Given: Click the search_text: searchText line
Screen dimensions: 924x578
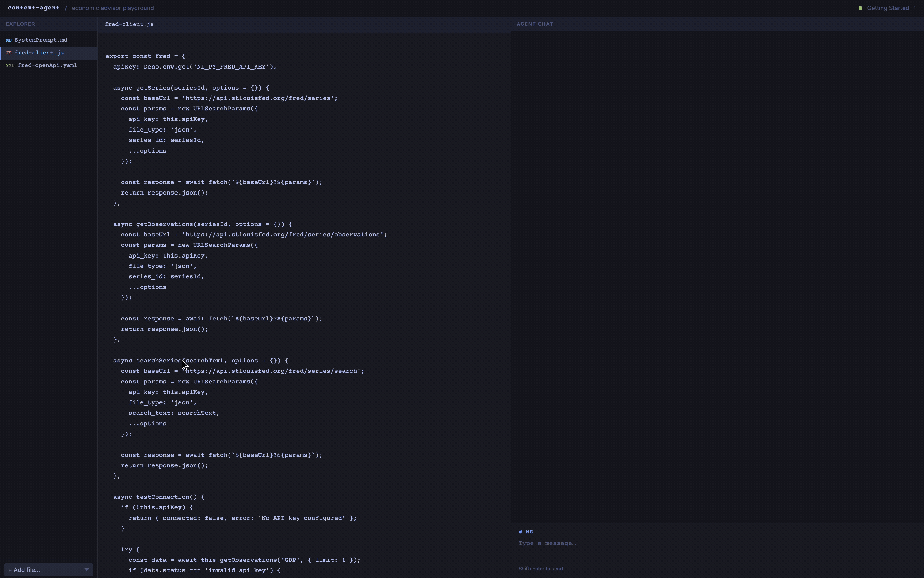Looking at the screenshot, I should tap(174, 413).
